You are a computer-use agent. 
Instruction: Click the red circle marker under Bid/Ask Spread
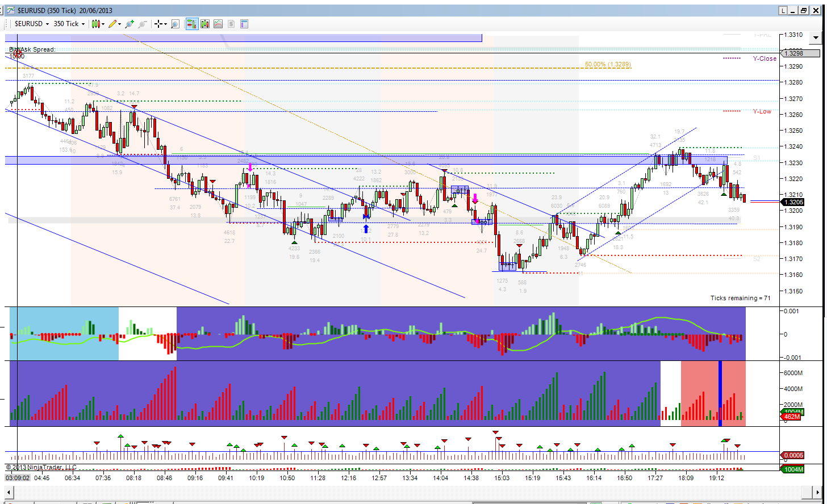pyautogui.click(x=18, y=54)
